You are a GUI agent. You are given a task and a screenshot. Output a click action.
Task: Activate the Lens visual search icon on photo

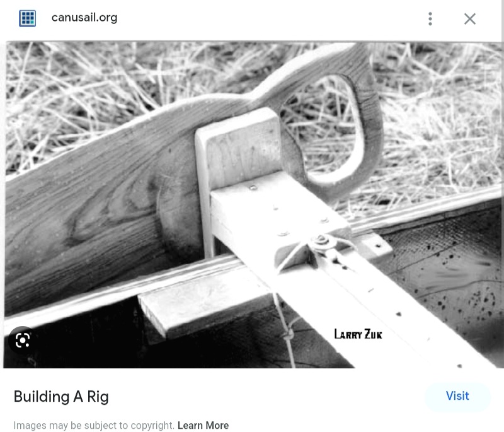pyautogui.click(x=22, y=340)
